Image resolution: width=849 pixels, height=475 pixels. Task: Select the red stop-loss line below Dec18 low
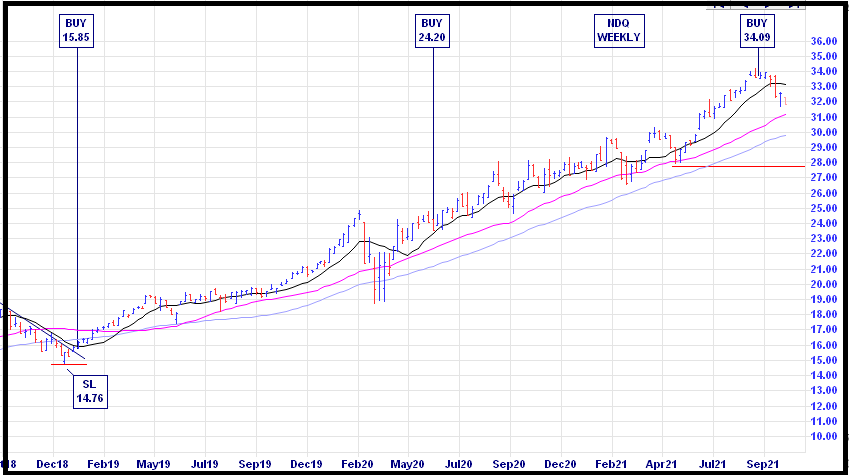(69, 364)
